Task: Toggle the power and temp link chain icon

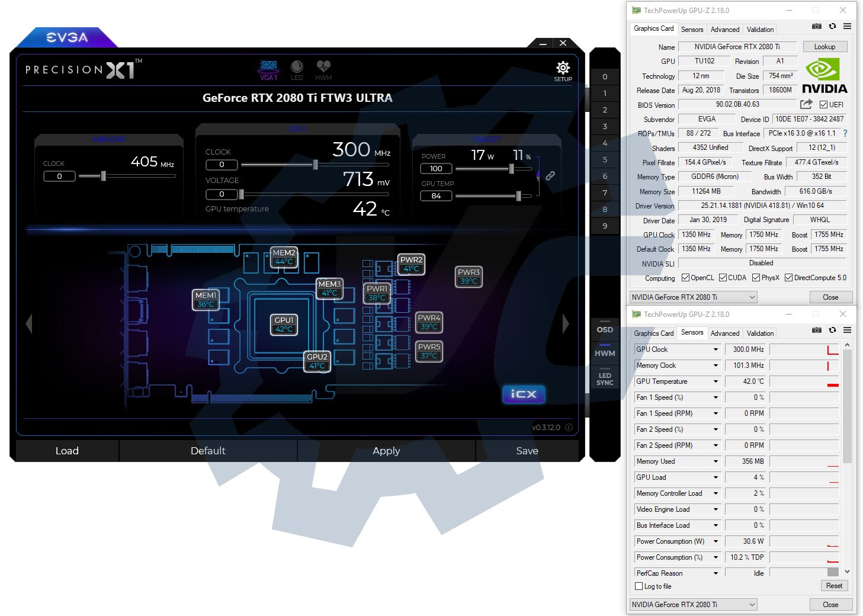Action: tap(550, 176)
